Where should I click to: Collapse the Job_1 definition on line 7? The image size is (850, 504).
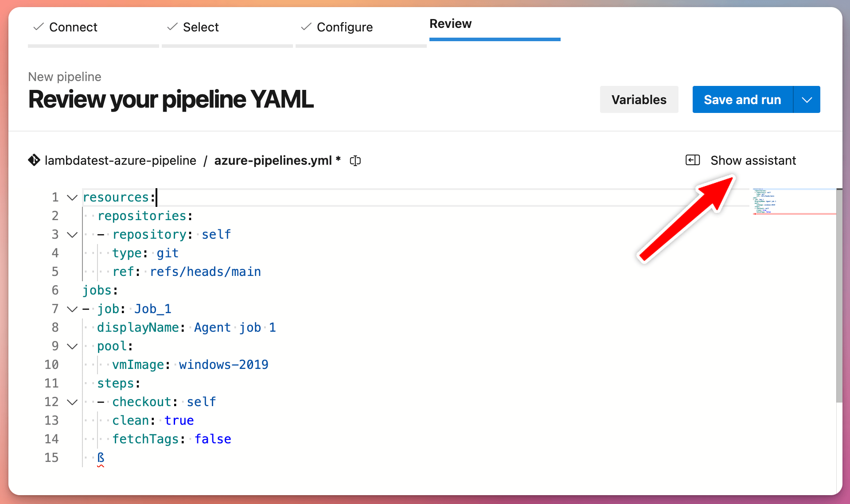tap(72, 309)
